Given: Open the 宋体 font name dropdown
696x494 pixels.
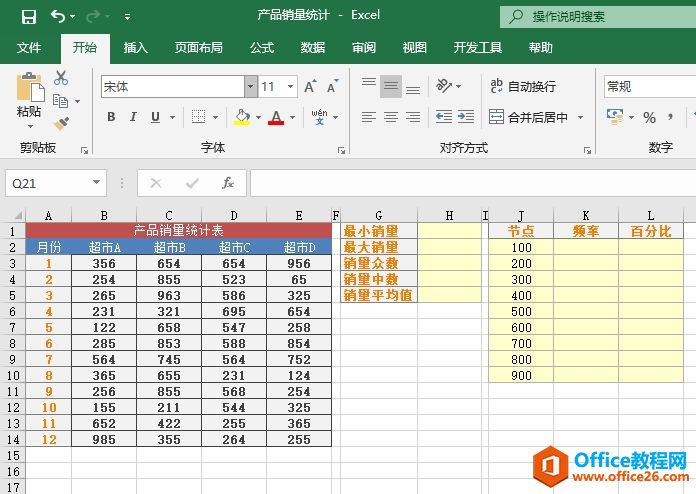Looking at the screenshot, I should click(250, 86).
